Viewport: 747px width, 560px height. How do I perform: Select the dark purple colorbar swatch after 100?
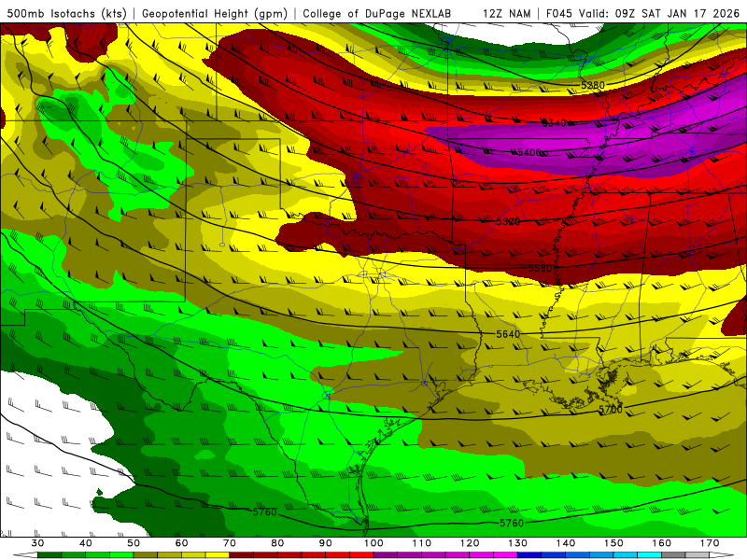click(386, 555)
